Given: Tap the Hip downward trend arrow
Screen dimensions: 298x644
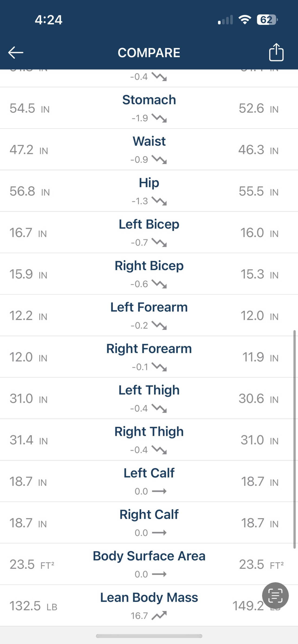Looking at the screenshot, I should (159, 201).
